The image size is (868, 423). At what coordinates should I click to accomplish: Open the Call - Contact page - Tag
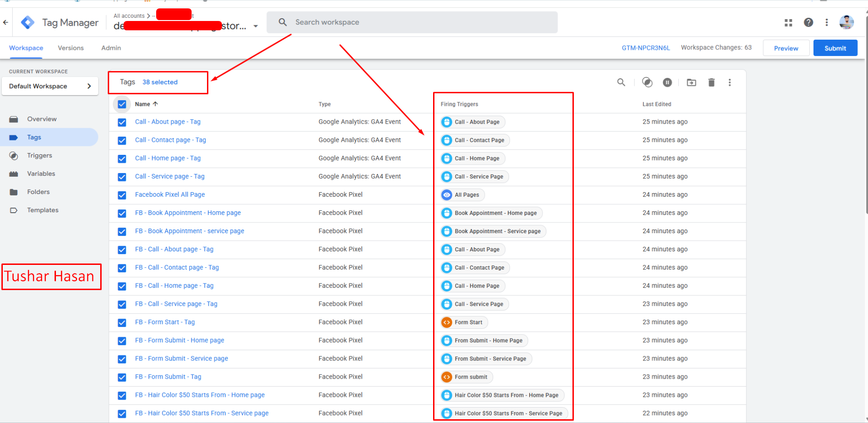(170, 140)
